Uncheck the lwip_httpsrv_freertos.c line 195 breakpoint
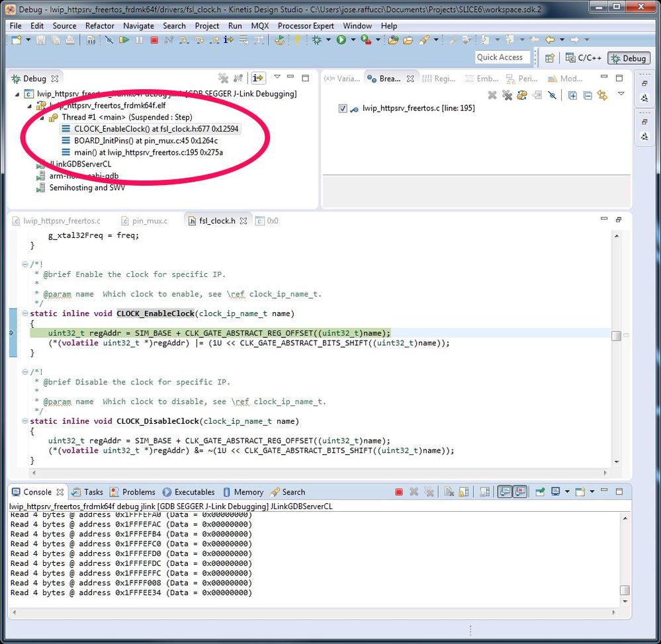 click(x=343, y=108)
